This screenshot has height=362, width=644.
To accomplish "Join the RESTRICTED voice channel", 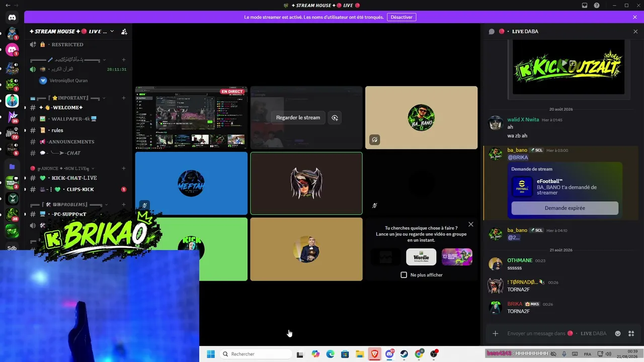I will point(78,44).
